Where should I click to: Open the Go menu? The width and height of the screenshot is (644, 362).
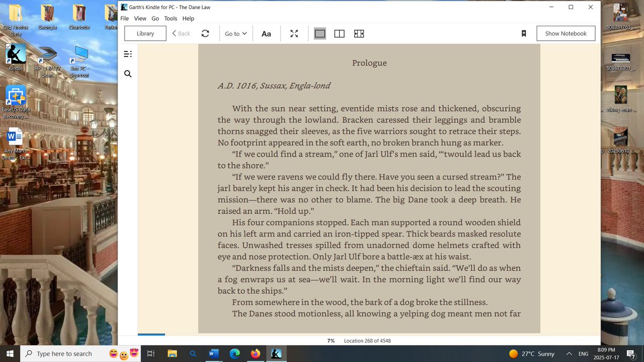coord(155,18)
